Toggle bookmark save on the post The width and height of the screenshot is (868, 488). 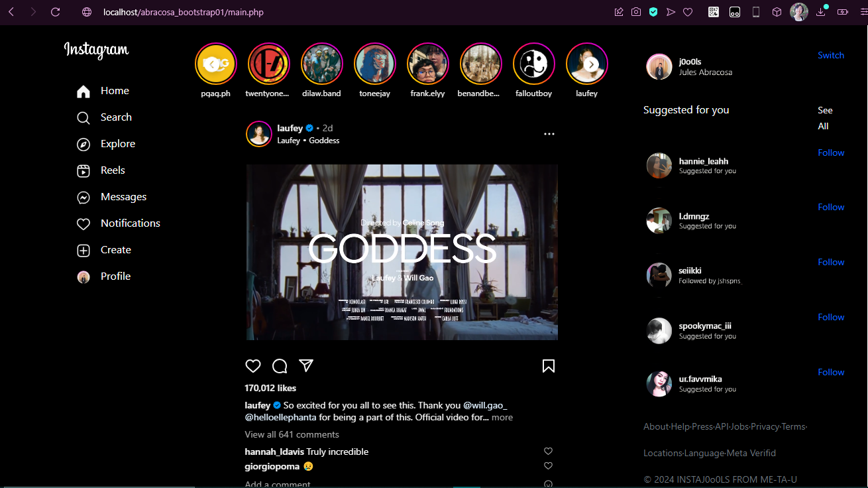tap(549, 366)
